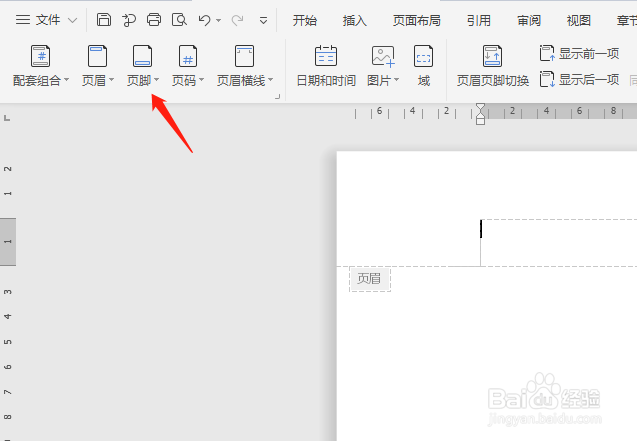Image resolution: width=637 pixels, height=441 pixels.
Task: Click the Redo icon
Action: coord(237,20)
